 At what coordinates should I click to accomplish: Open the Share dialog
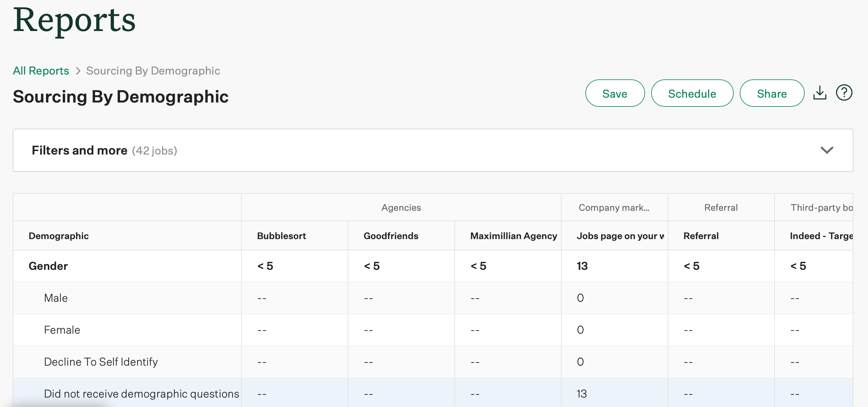[x=772, y=93]
